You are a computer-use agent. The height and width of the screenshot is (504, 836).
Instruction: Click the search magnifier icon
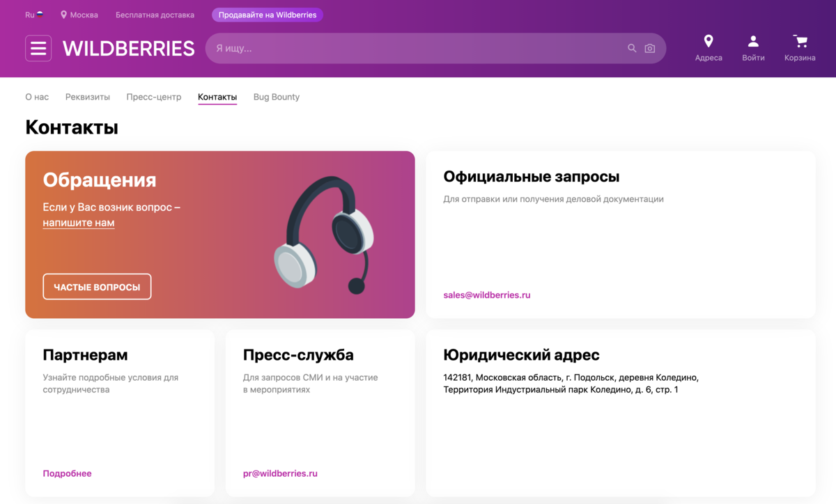[x=632, y=48]
